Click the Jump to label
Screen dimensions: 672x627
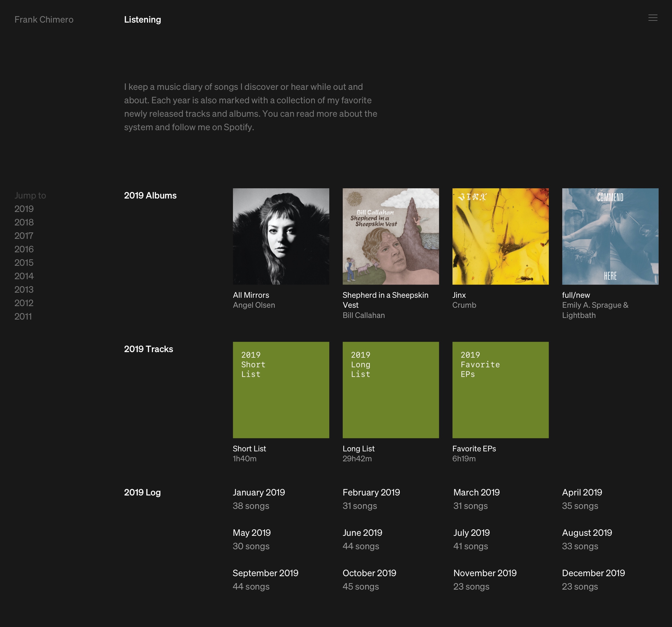(x=30, y=196)
